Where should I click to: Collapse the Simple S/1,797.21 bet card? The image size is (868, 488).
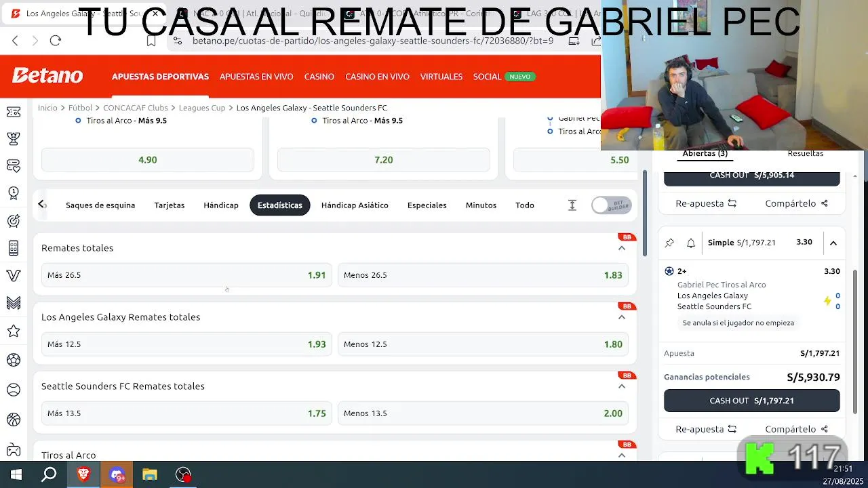click(833, 243)
